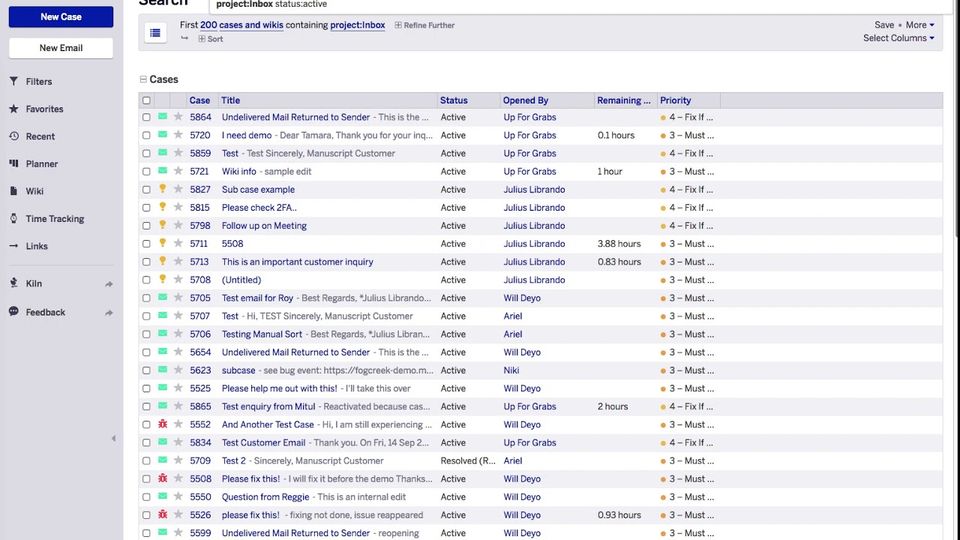This screenshot has height=540, width=960.
Task: Click Niki in Opened By column
Action: (511, 370)
